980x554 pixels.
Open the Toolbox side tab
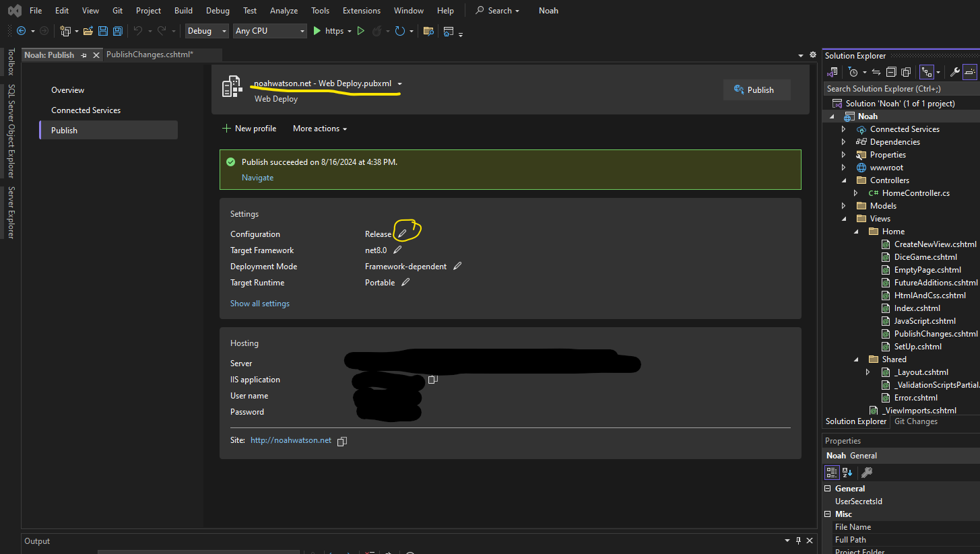(11, 61)
